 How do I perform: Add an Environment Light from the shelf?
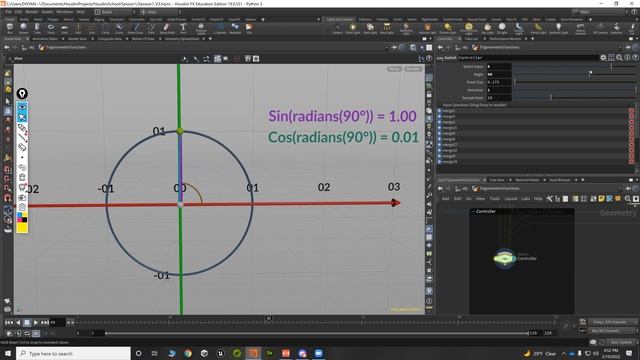[469, 28]
